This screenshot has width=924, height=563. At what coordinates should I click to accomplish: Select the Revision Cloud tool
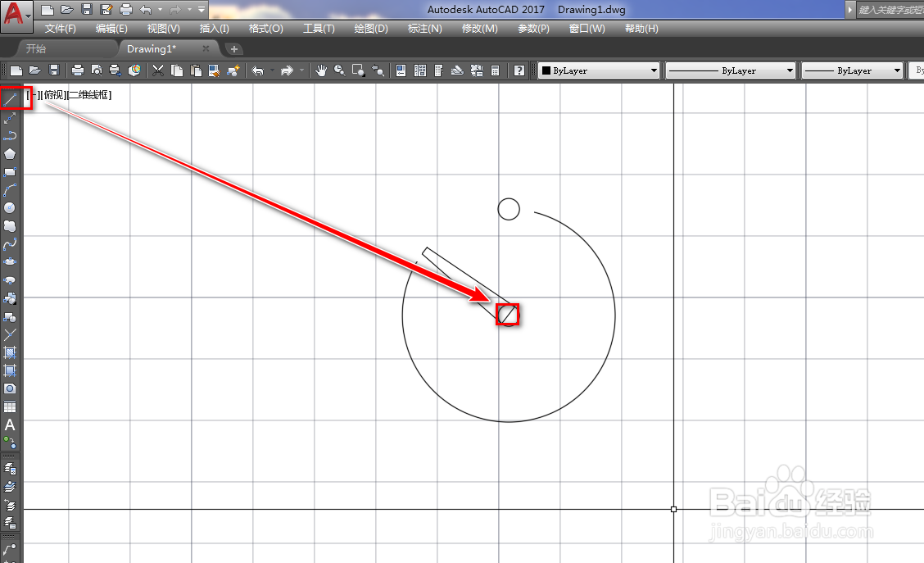(10, 226)
